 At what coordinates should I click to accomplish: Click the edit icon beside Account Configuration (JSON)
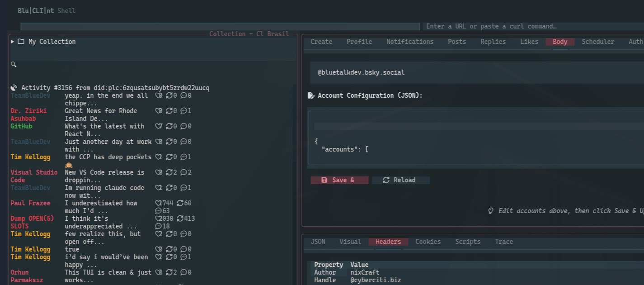coord(310,95)
